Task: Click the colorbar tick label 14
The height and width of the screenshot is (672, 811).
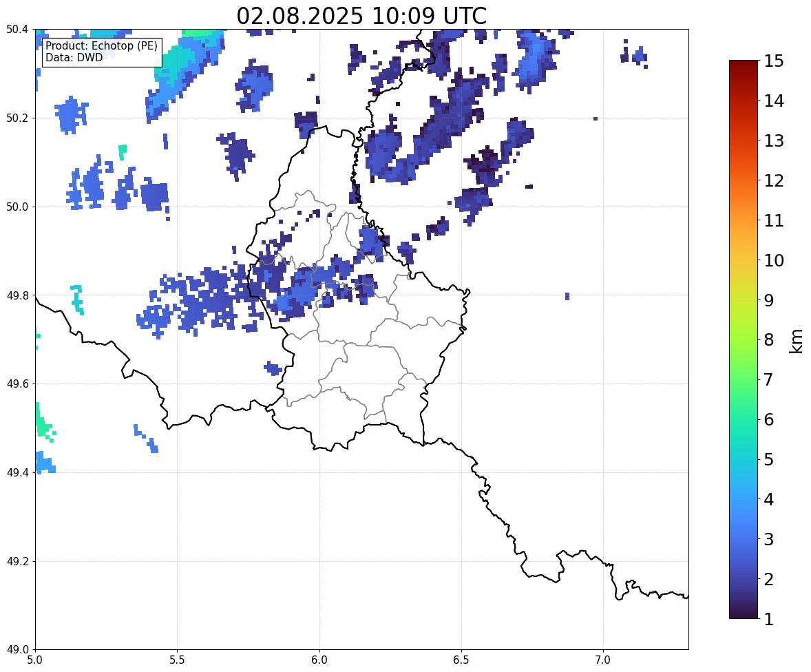Action: [x=774, y=101]
